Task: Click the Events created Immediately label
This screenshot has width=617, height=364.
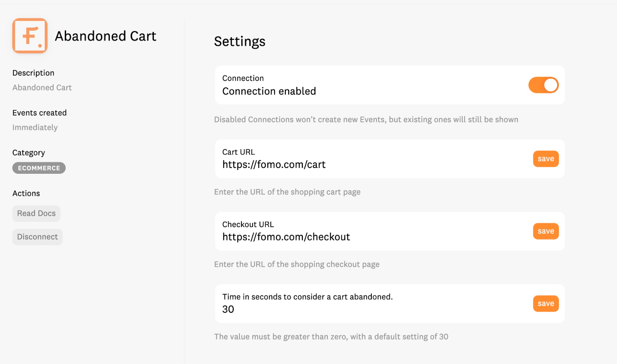Action: (35, 127)
